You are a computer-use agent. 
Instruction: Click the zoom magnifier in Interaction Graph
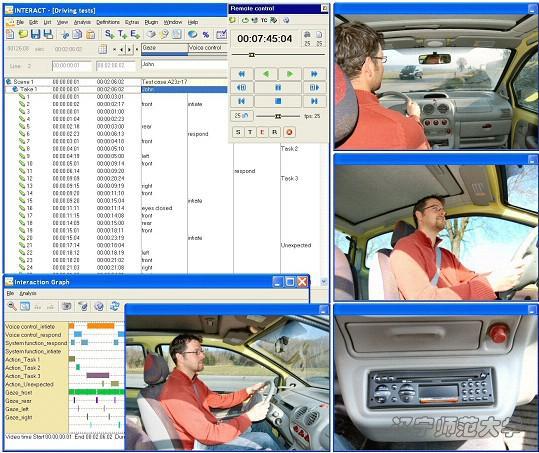[12, 306]
